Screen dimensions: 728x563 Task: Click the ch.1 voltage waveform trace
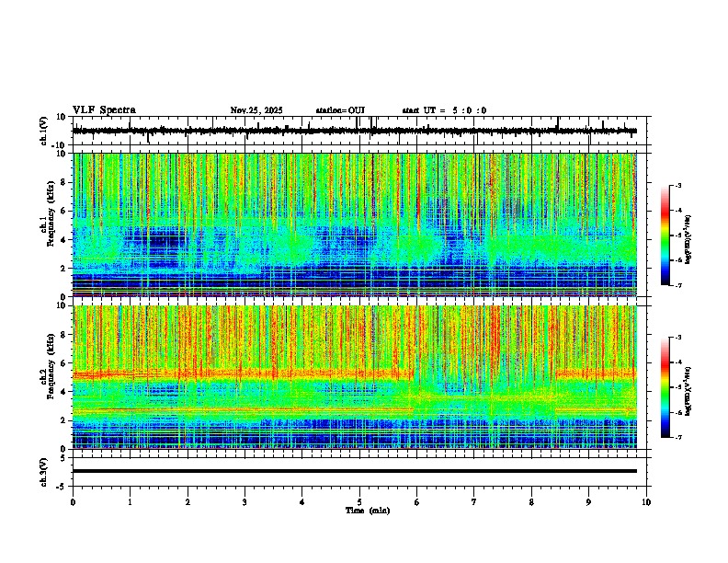(355, 131)
